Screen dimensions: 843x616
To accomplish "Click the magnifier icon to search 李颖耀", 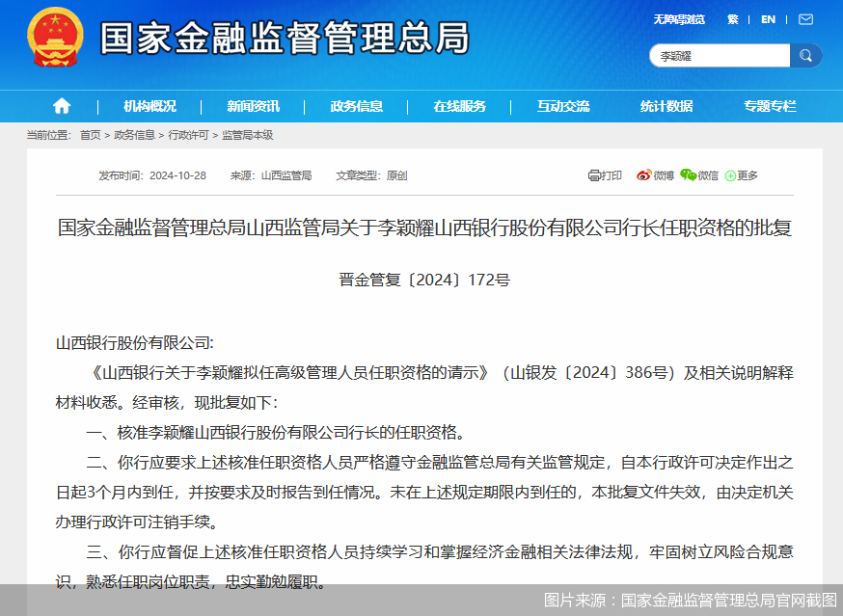I will (x=806, y=55).
